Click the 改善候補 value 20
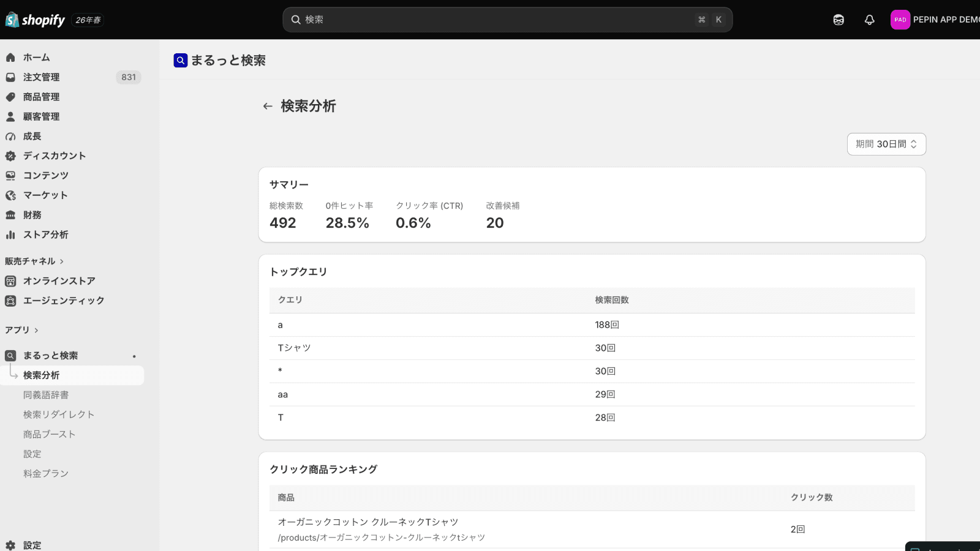 [495, 223]
